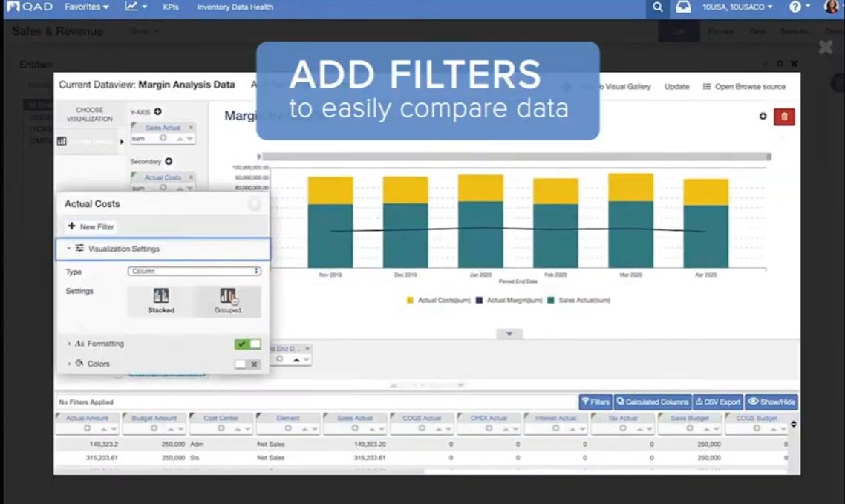This screenshot has height=504, width=845.
Task: Click the red trash delete icon
Action: [x=783, y=117]
